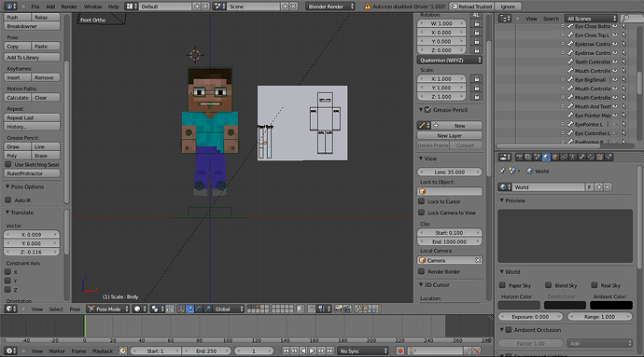Toggle visibility eye for Teeth Controller bone
This screenshot has height=357, width=644.
point(615,62)
